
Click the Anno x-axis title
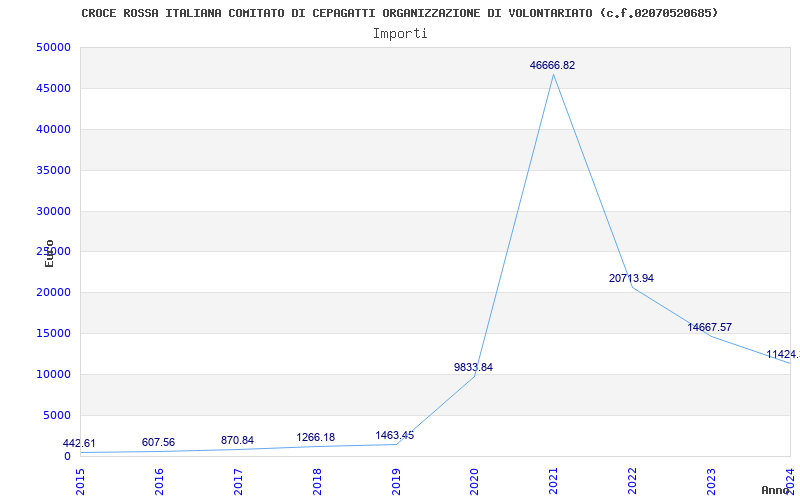click(776, 490)
